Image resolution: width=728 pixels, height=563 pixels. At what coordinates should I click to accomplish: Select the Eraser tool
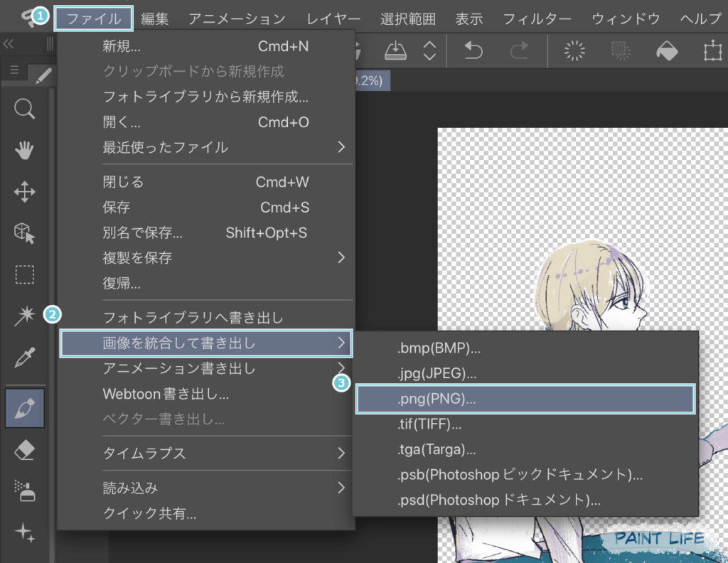coord(25,449)
